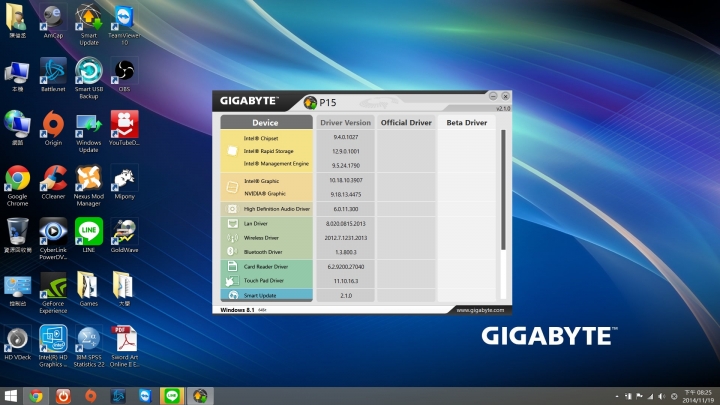Open TeamViewer 10 desktop shortcut
Screen dimensions: 720x405
coord(124,24)
